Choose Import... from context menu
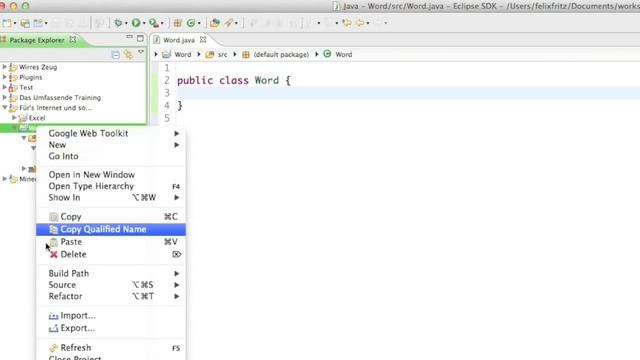This screenshot has height=360, width=640. 111,316
